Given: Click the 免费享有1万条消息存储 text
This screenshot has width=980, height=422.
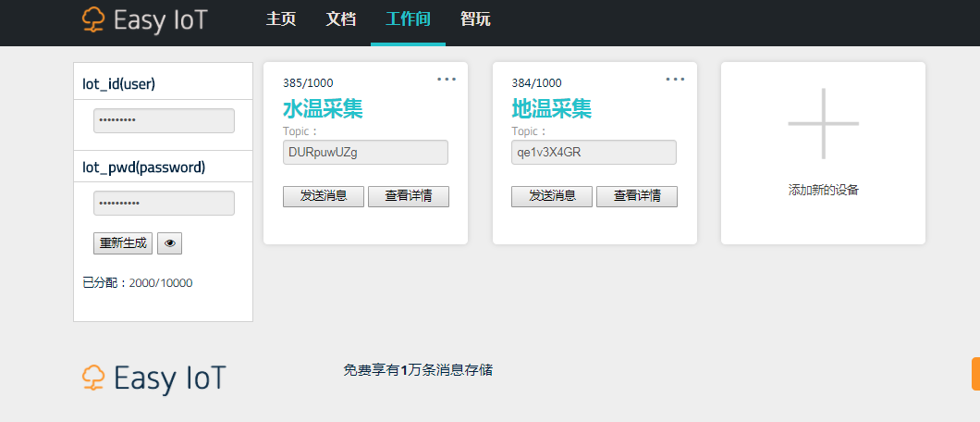Looking at the screenshot, I should tap(418, 370).
